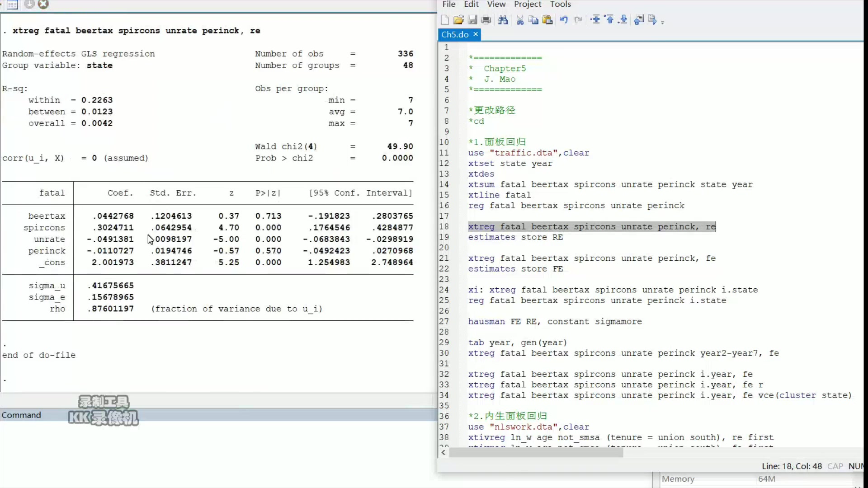
Task: Click the highlighted 'xtreg ... perinck, re' line 18
Action: click(x=592, y=226)
